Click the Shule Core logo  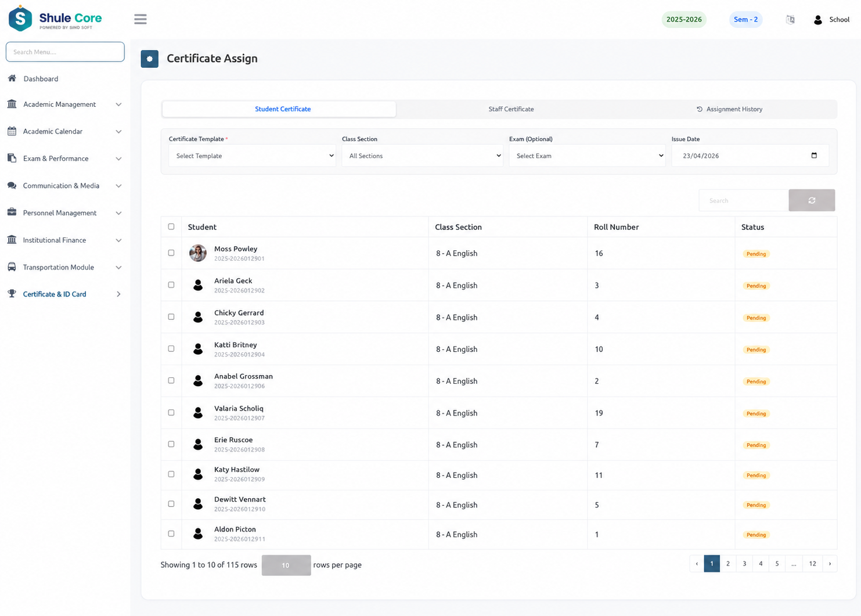tap(55, 19)
